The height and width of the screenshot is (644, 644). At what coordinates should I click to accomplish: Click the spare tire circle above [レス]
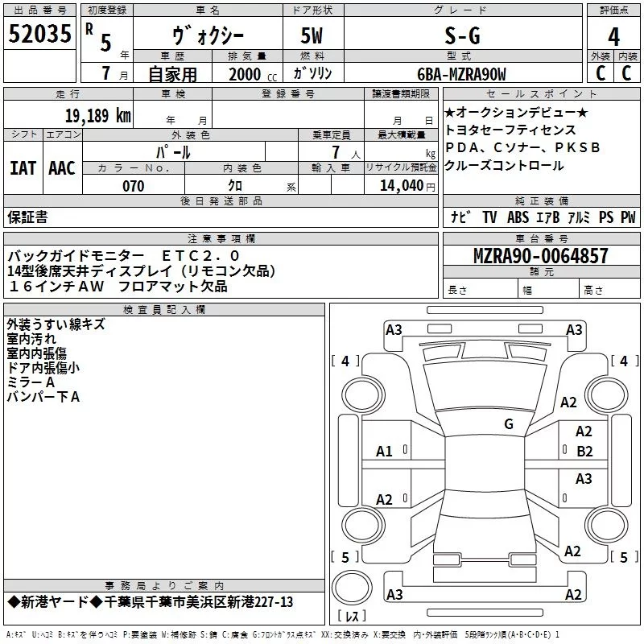coord(352,588)
